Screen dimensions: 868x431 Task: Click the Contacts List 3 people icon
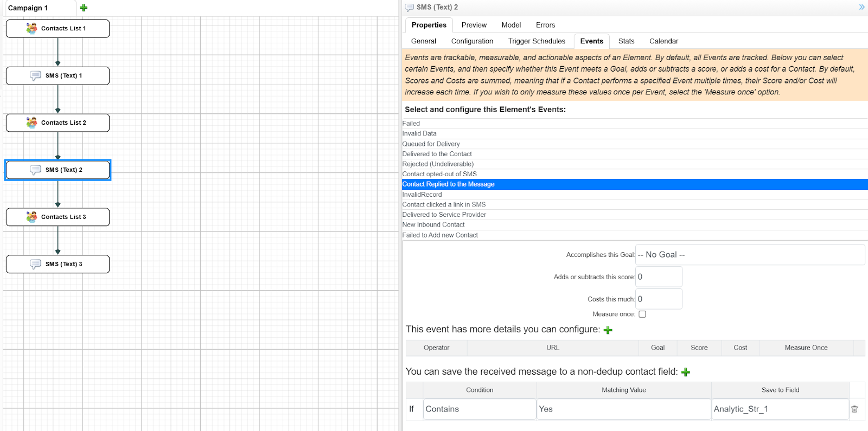[x=32, y=217]
